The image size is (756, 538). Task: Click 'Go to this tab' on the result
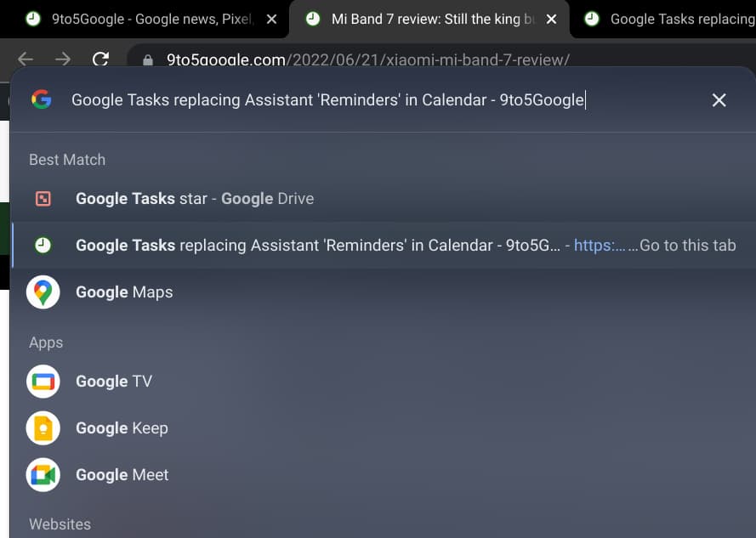(x=687, y=246)
